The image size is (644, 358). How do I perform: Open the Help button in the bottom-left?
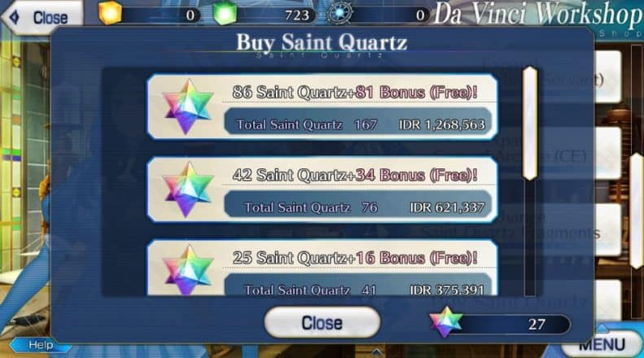40,345
